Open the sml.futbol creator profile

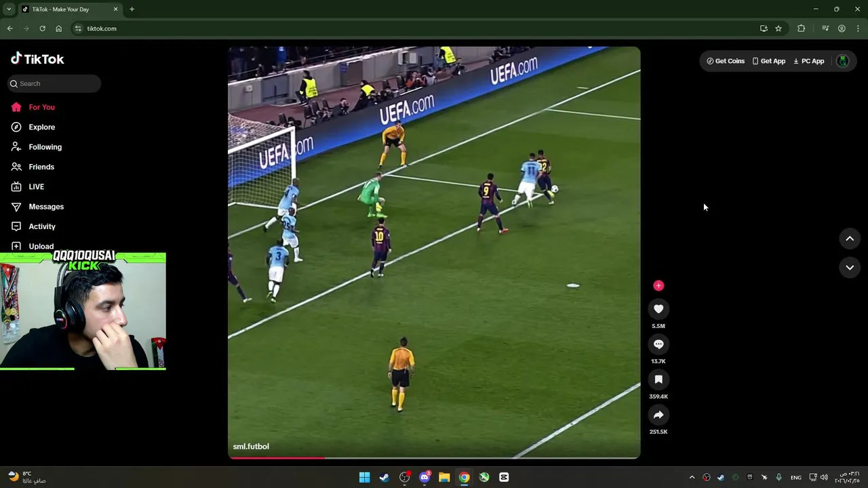pos(251,447)
